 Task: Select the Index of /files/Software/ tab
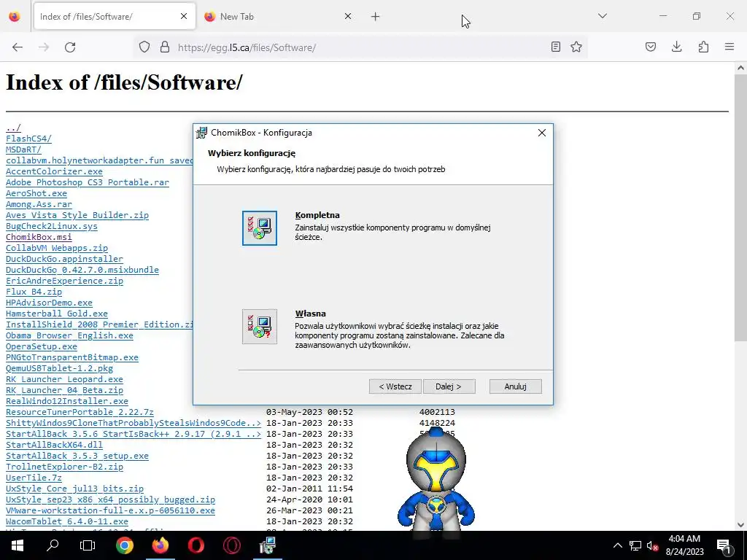[115, 17]
